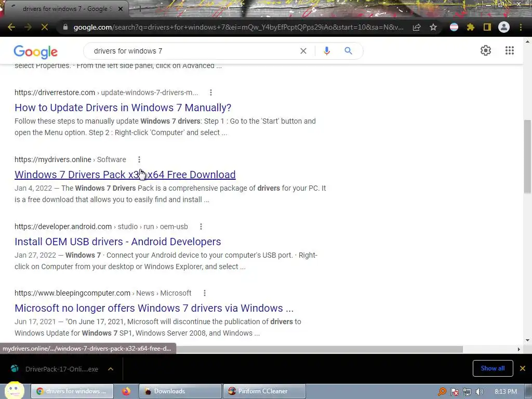Click the https://developer.android.com breadcrumb
This screenshot has width=532, height=399.
[63, 227]
